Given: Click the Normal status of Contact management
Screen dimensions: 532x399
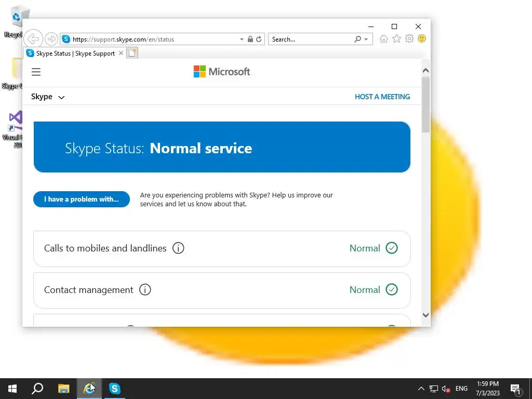Looking at the screenshot, I should 365,290.
